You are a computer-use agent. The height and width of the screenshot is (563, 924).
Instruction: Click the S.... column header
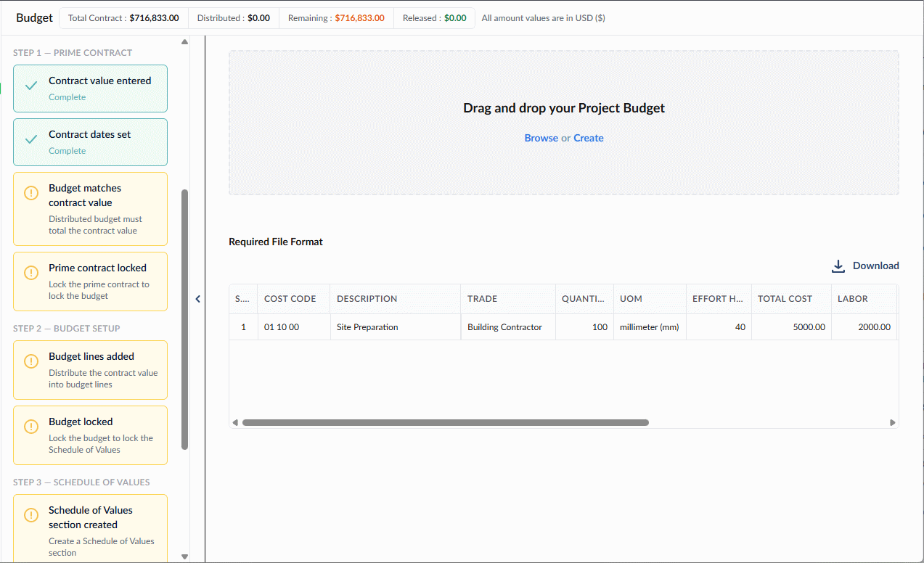(243, 299)
